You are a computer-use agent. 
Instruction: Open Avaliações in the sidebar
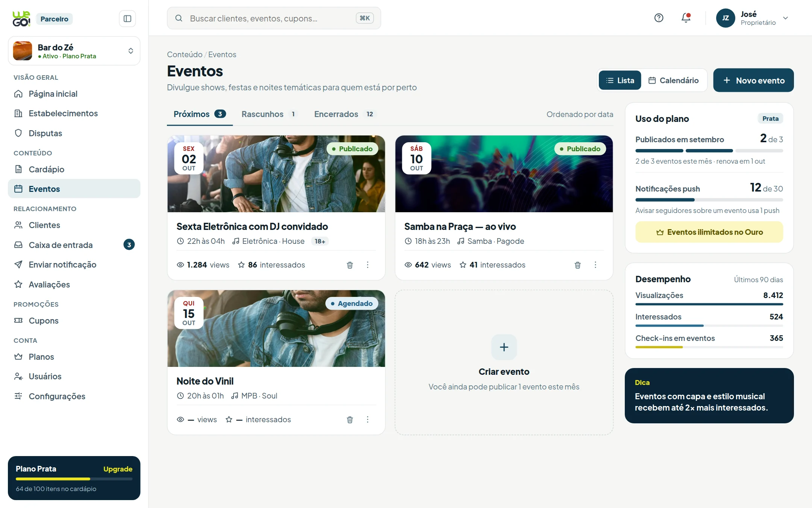click(x=74, y=284)
